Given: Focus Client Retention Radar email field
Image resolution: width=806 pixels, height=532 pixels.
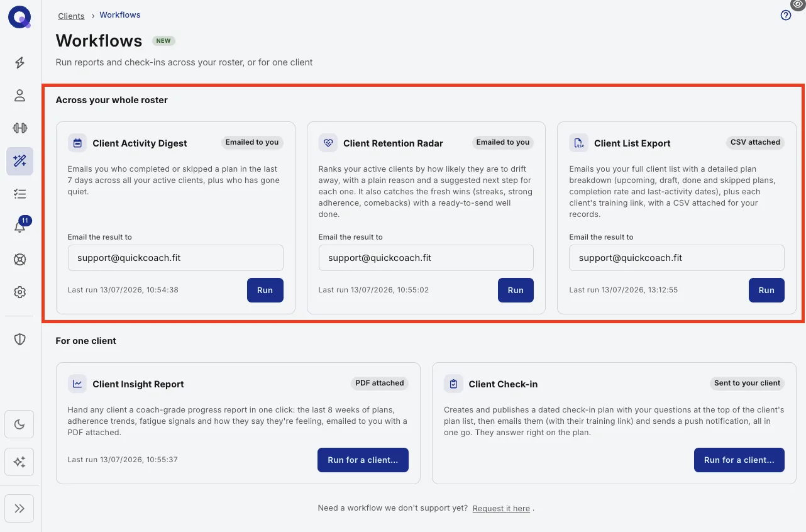Looking at the screenshot, I should (426, 258).
